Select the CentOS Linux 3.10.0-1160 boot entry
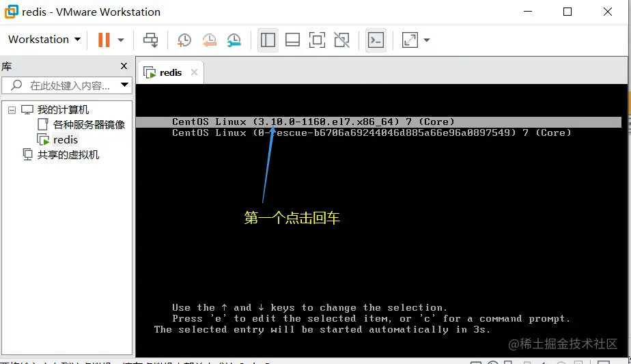Image resolution: width=631 pixels, height=364 pixels. pyautogui.click(x=378, y=122)
